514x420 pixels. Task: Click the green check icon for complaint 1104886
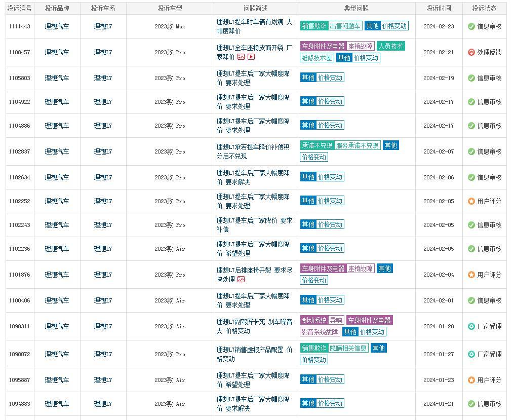pos(471,126)
